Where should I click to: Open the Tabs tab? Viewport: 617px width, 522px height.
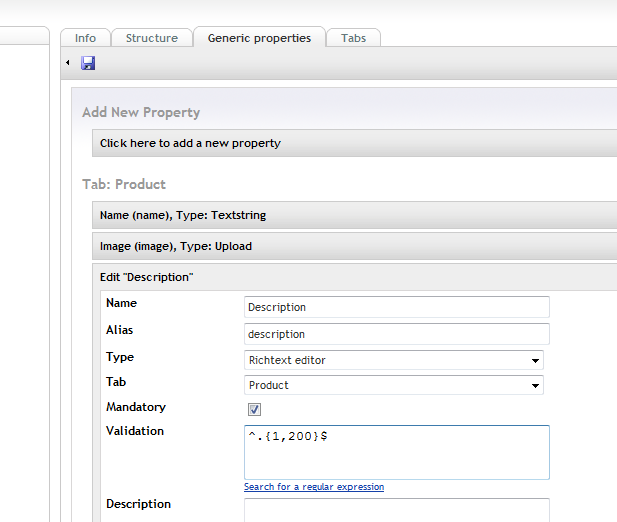[x=353, y=38]
